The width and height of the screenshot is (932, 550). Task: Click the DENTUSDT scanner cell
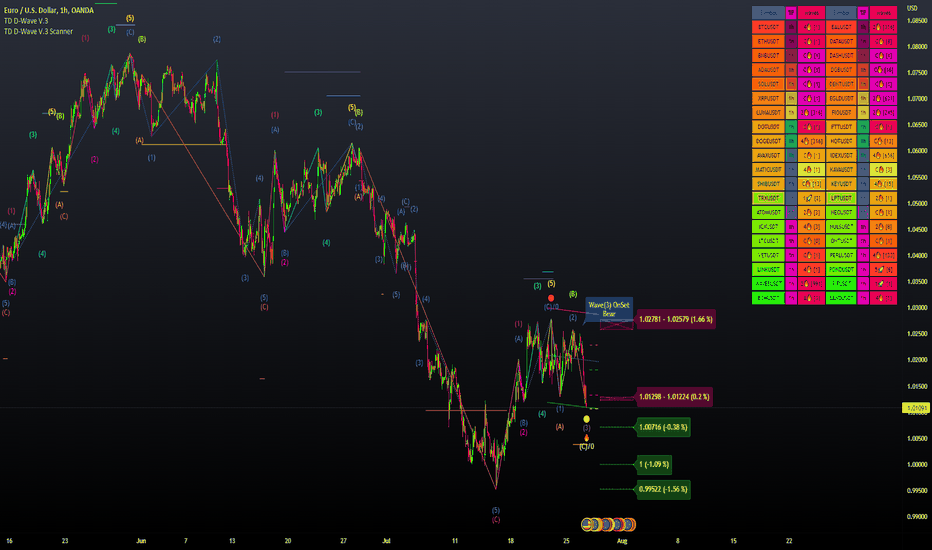(x=841, y=84)
